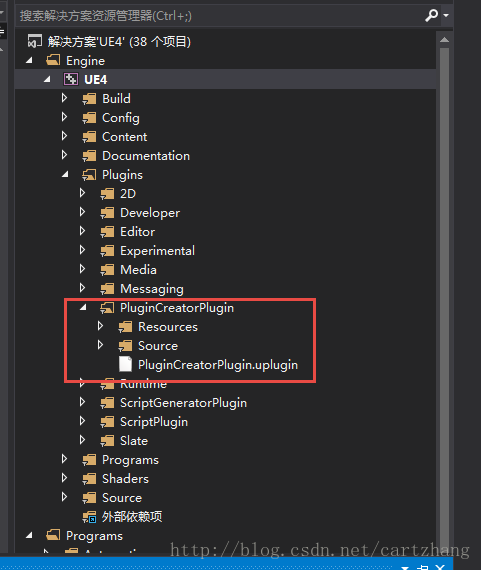Expand the Config folder

point(64,117)
